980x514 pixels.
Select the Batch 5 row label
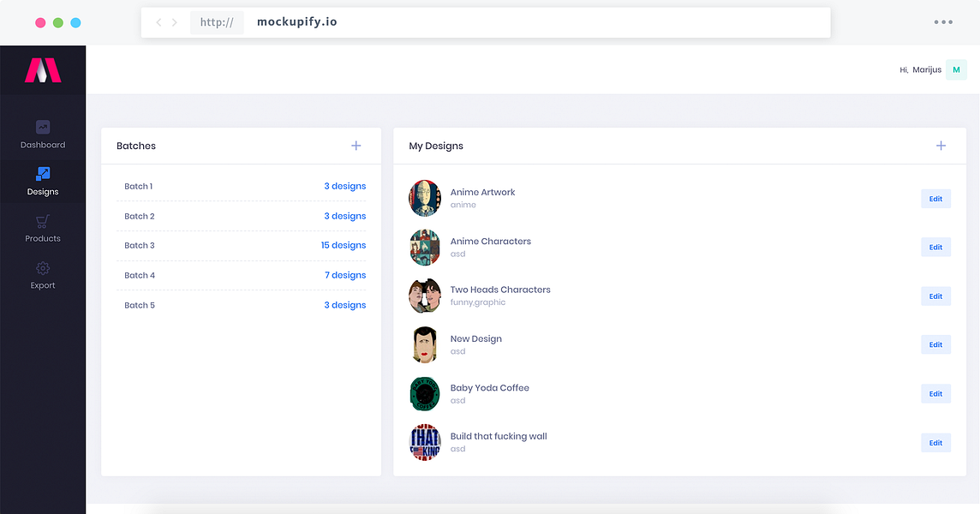pos(140,305)
